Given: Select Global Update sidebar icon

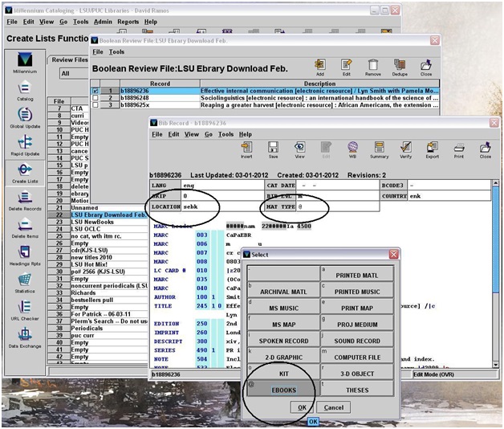Looking at the screenshot, I should [x=24, y=118].
